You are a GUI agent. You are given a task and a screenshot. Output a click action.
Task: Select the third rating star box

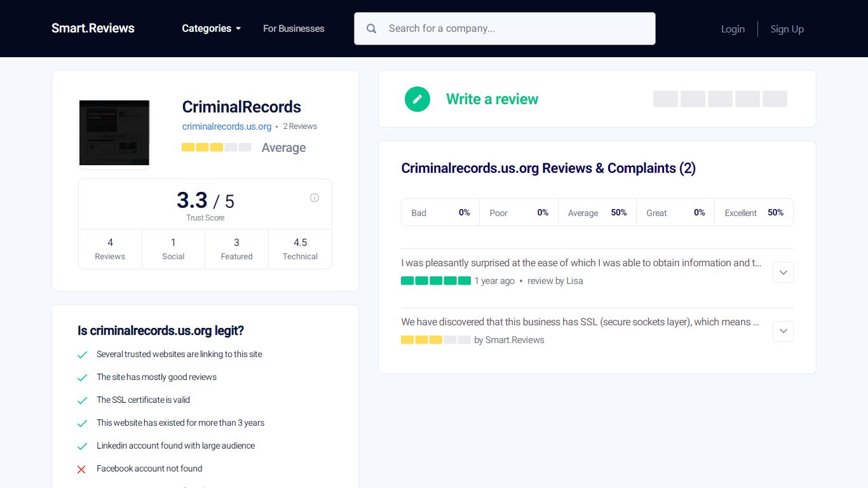pos(720,99)
